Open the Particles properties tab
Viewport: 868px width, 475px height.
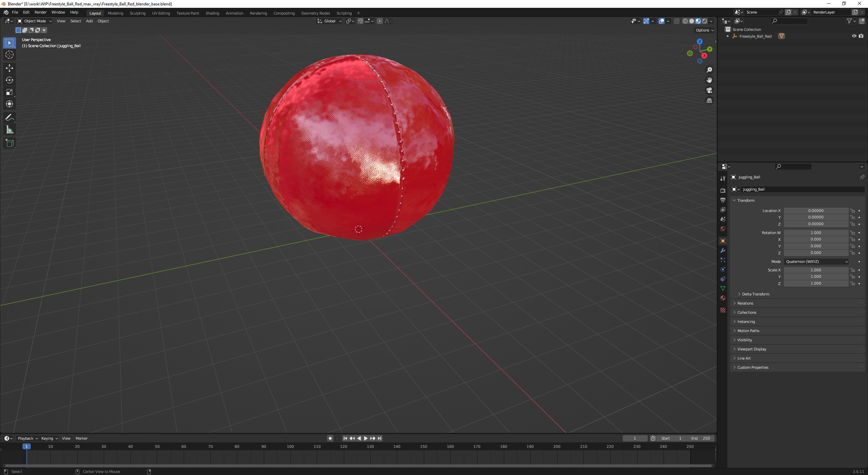click(723, 260)
